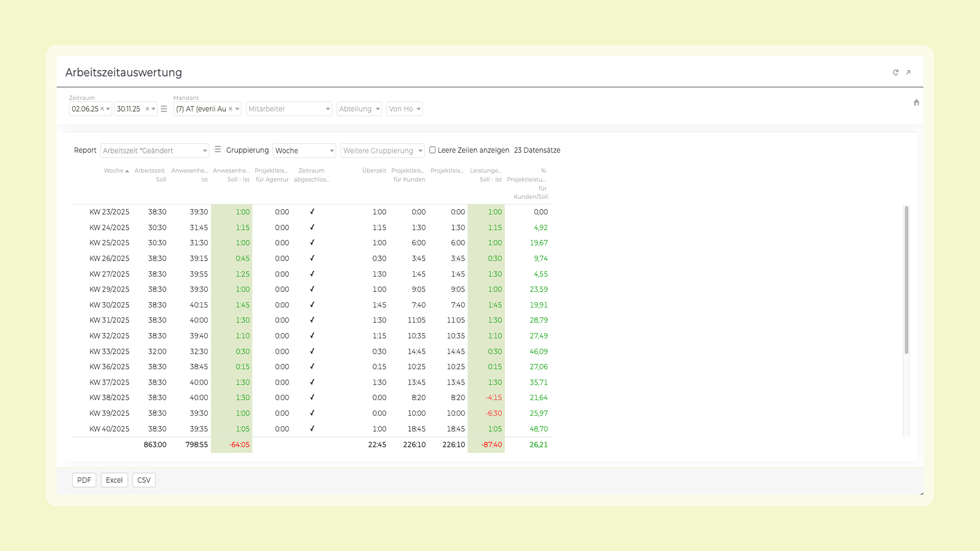The image size is (980, 551).
Task: Click the checkmark in KW 23/2025 row
Action: tap(312, 212)
